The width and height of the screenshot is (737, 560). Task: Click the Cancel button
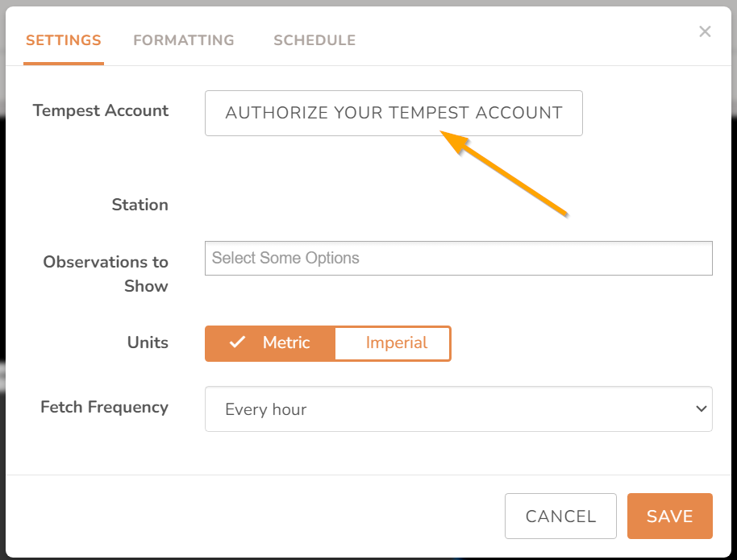pos(560,516)
